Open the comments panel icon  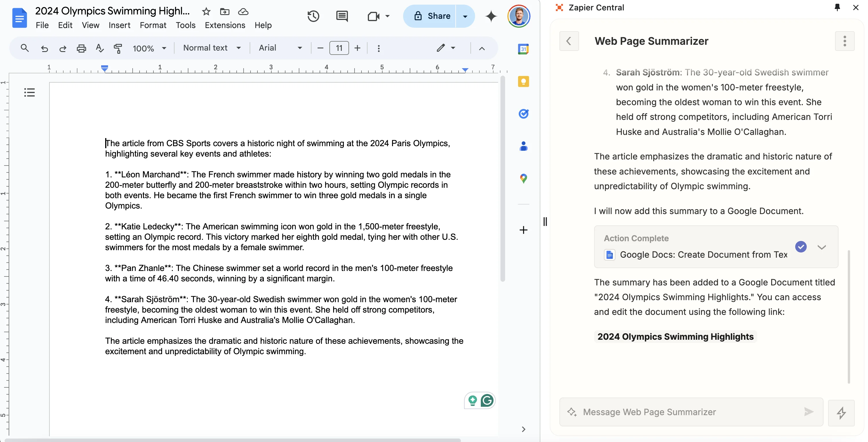(342, 16)
